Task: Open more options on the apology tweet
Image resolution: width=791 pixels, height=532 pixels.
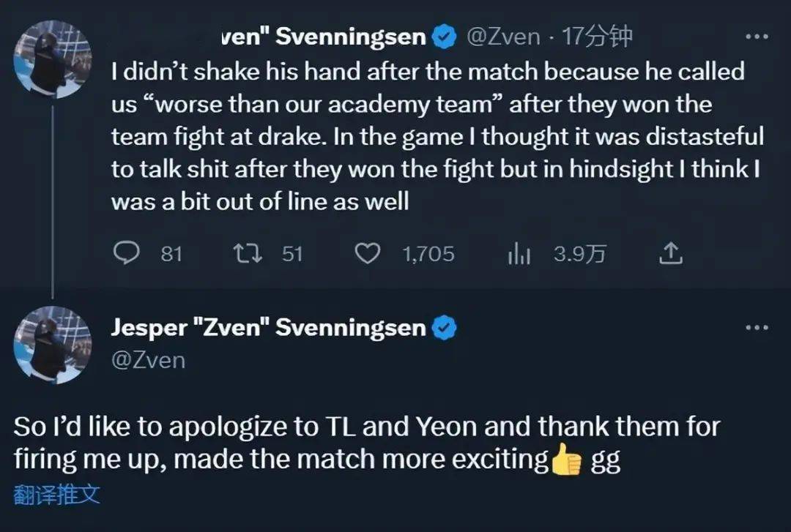Action: click(x=756, y=327)
